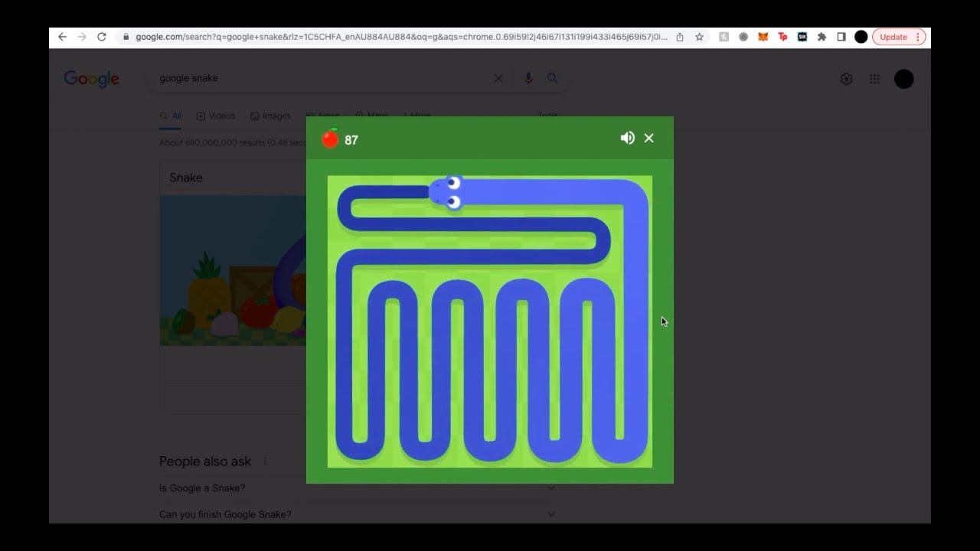This screenshot has width=980, height=551.
Task: Click the 'Snake' card heading
Action: (186, 178)
